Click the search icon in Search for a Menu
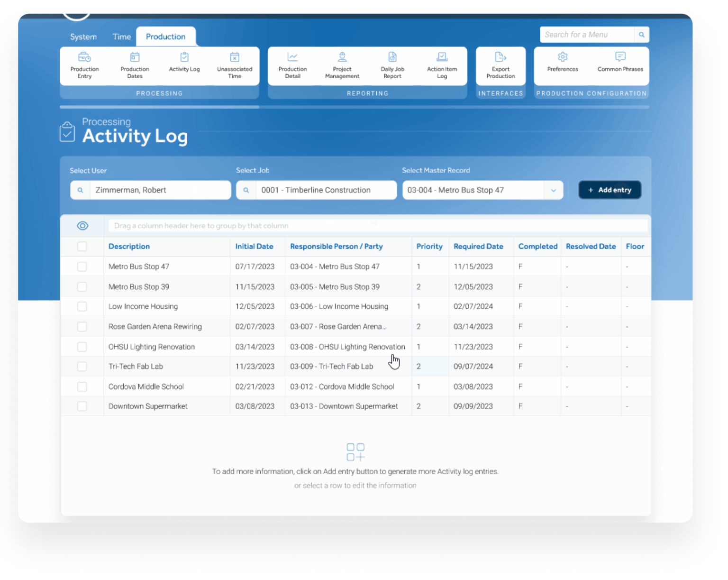This screenshot has width=728, height=580. pyautogui.click(x=642, y=34)
